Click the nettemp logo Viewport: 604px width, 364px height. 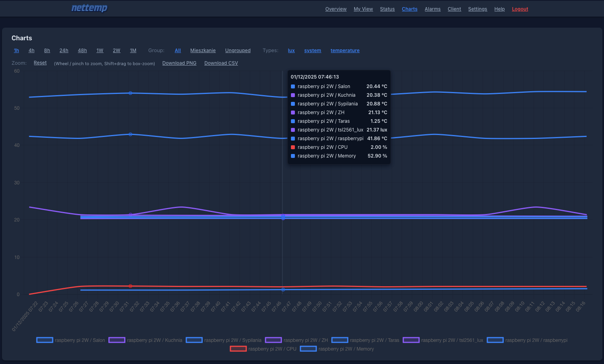[x=89, y=8]
